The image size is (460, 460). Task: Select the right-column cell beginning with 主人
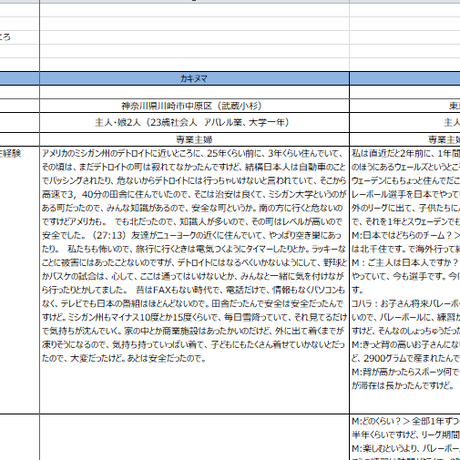[405, 123]
